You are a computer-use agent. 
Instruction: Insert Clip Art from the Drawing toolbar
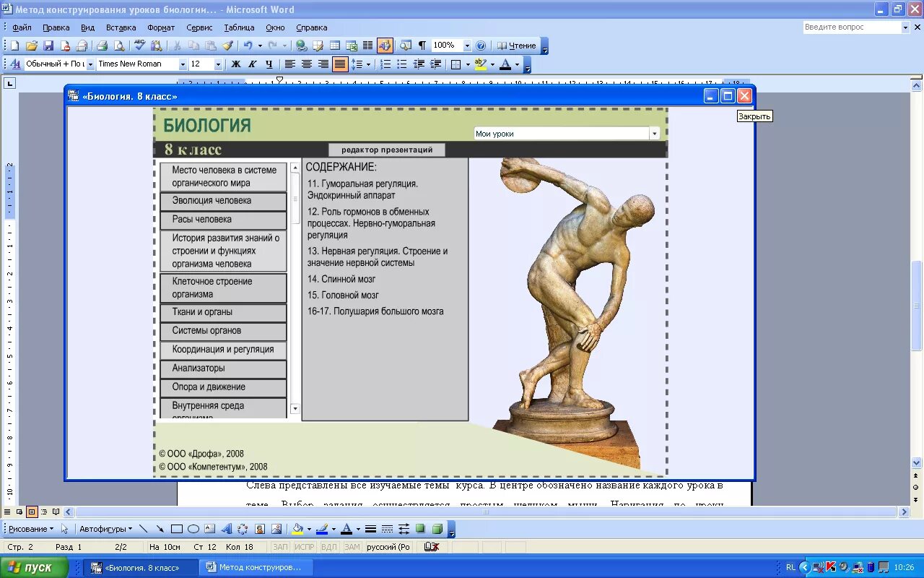pyautogui.click(x=259, y=529)
